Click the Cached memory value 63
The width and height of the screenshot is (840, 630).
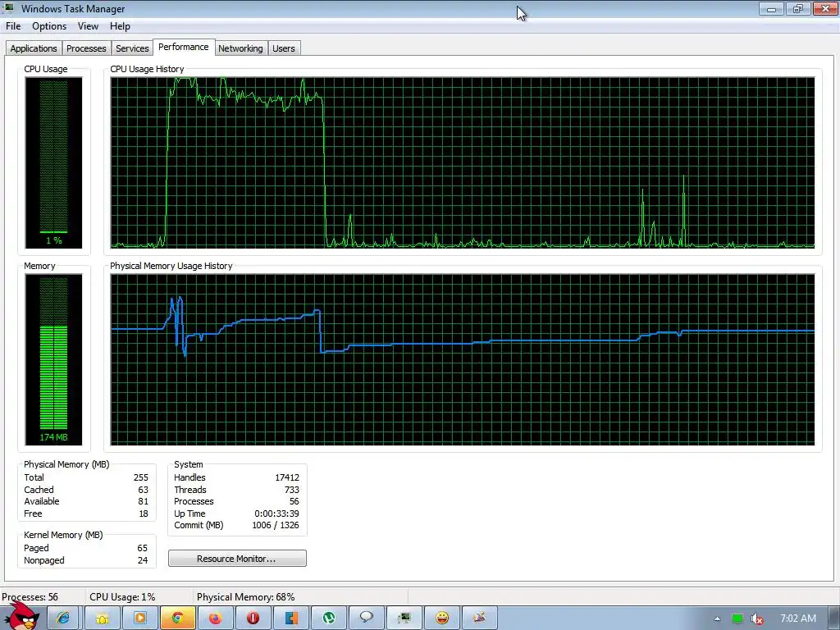(143, 490)
